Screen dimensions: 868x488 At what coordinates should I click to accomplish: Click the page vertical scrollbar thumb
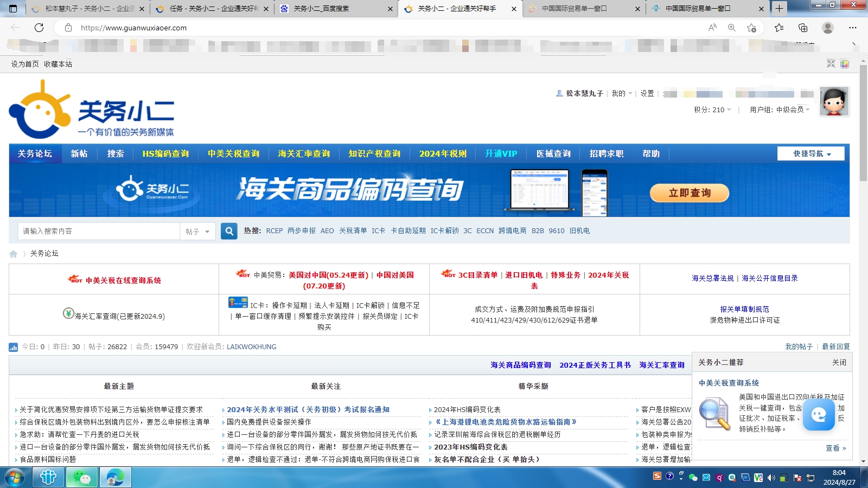pyautogui.click(x=863, y=124)
